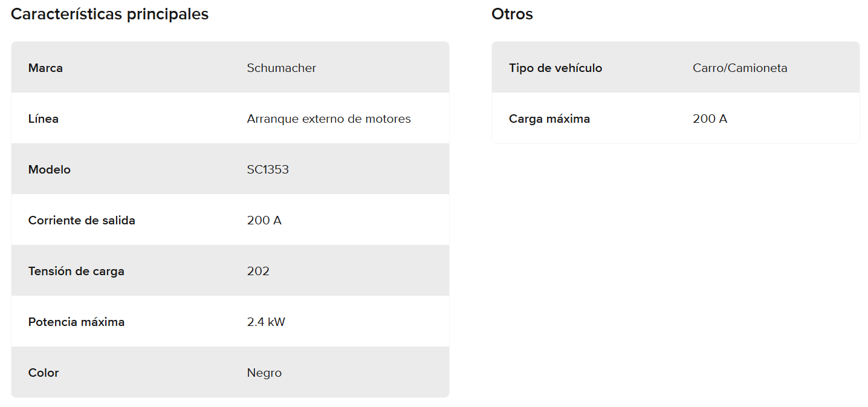868x407 pixels.
Task: Click the "2.4 kW" power value
Action: point(266,322)
